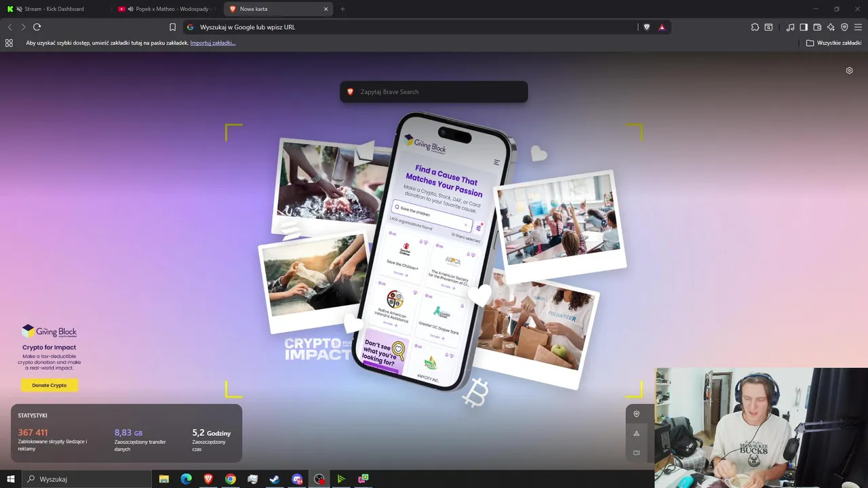This screenshot has height=488, width=868.
Task: Toggle the sidebar panel icon
Action: 804,27
